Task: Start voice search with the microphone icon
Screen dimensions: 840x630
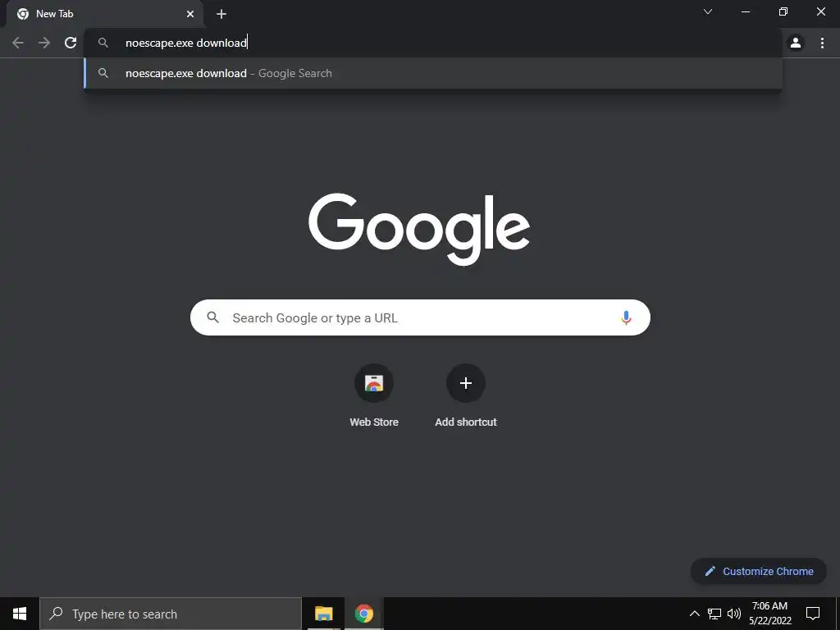Action: point(626,317)
